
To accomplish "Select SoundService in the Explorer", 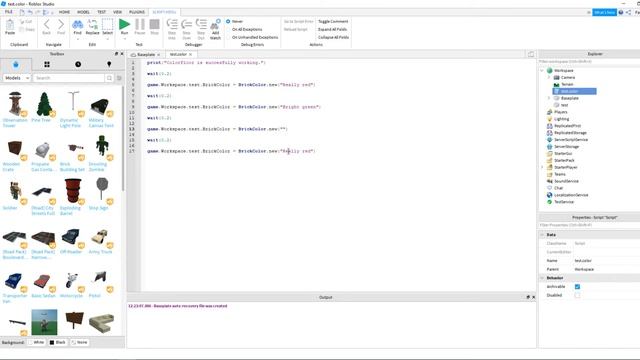I will click(566, 181).
